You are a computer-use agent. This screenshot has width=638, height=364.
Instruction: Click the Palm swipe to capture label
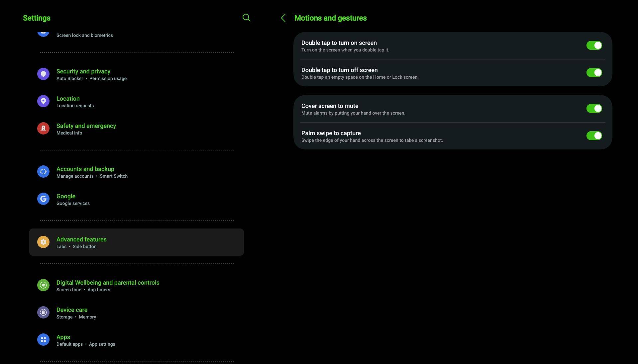pyautogui.click(x=331, y=133)
